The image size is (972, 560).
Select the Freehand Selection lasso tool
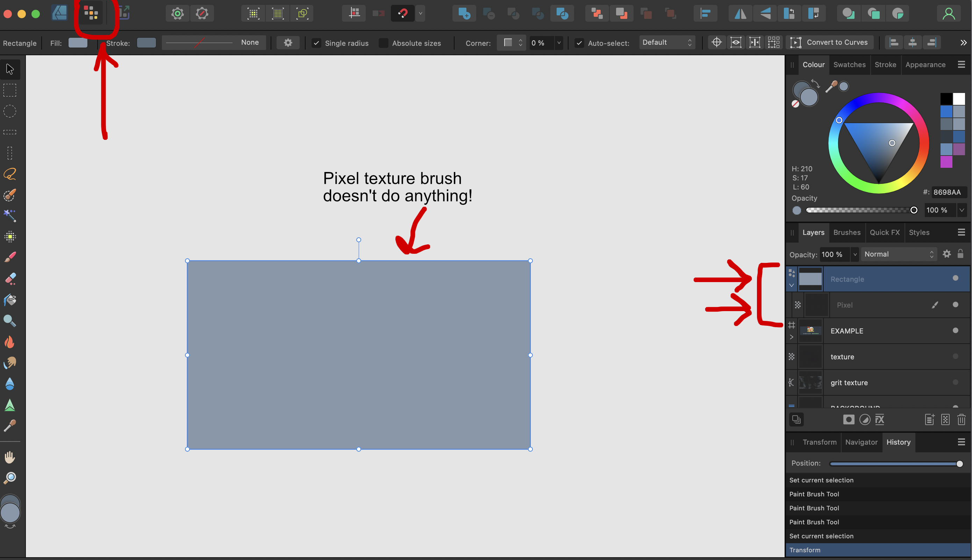point(10,174)
